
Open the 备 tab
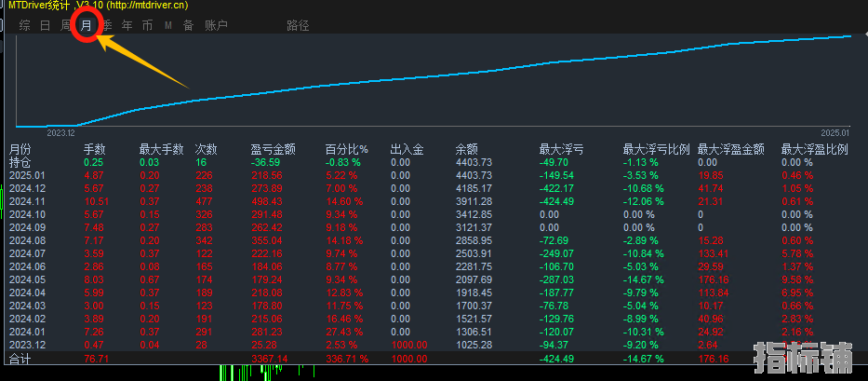pyautogui.click(x=188, y=26)
